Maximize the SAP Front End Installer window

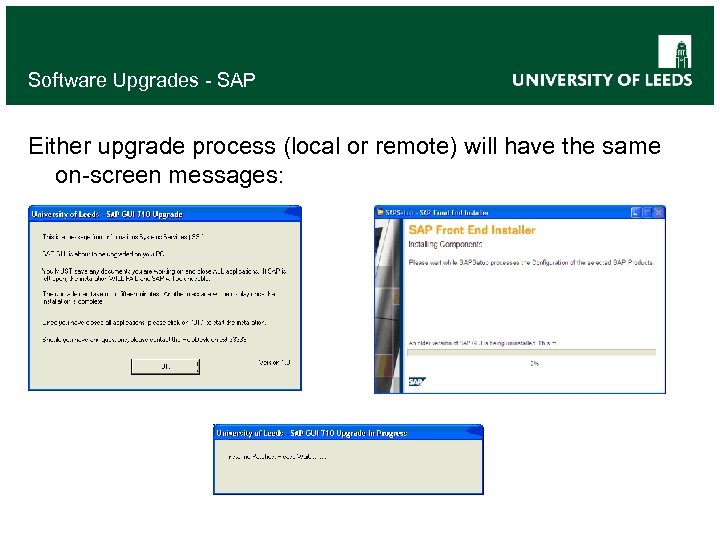647,212
